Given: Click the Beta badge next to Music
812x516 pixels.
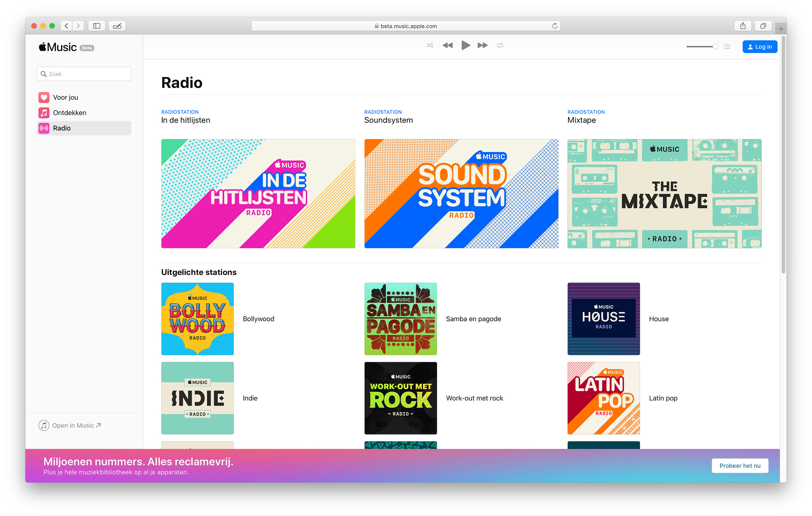Looking at the screenshot, I should pyautogui.click(x=87, y=48).
